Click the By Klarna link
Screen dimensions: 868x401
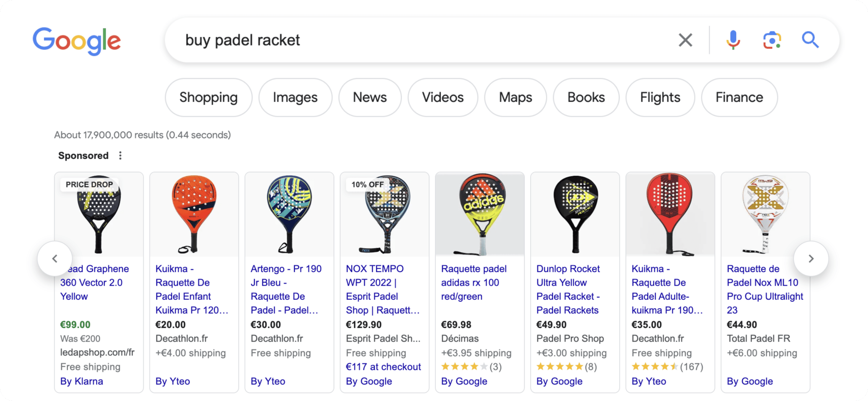pos(81,381)
